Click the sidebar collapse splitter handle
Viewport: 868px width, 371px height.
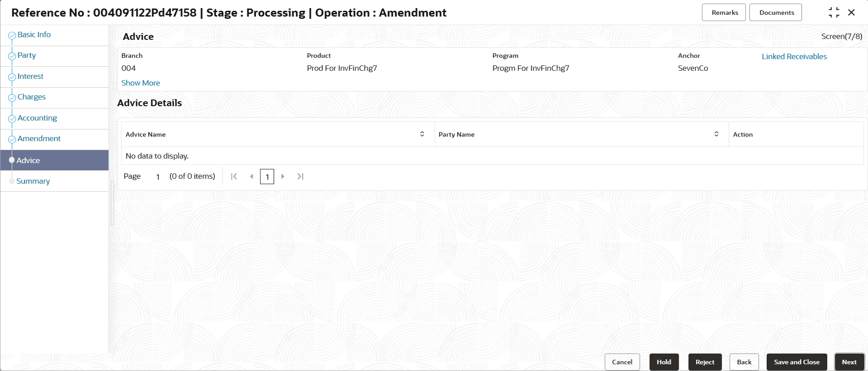click(112, 203)
